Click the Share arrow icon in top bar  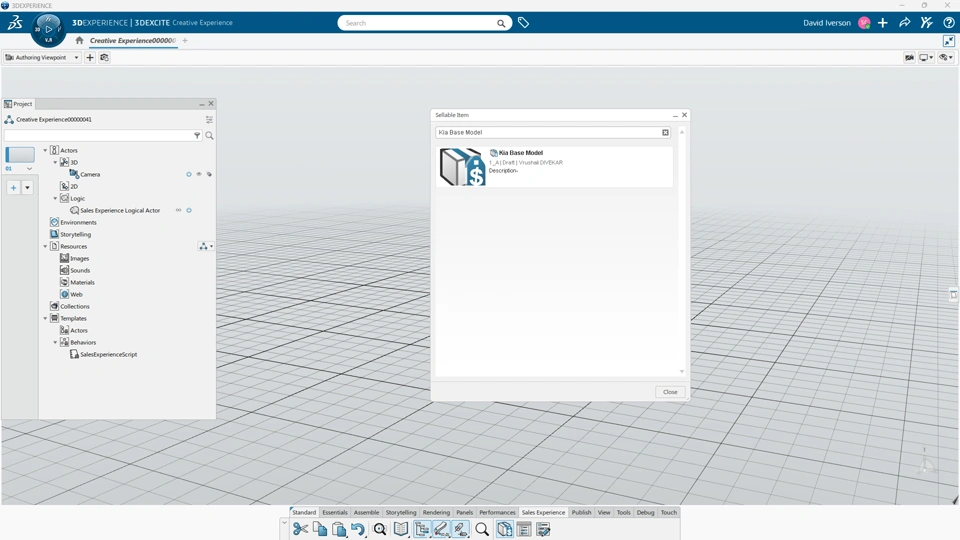click(x=905, y=23)
